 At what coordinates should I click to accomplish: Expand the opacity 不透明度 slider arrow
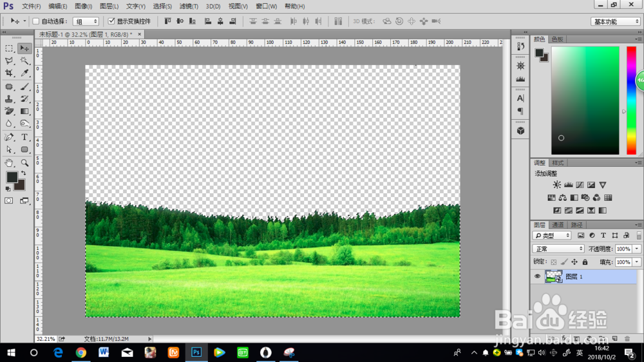(637, 249)
